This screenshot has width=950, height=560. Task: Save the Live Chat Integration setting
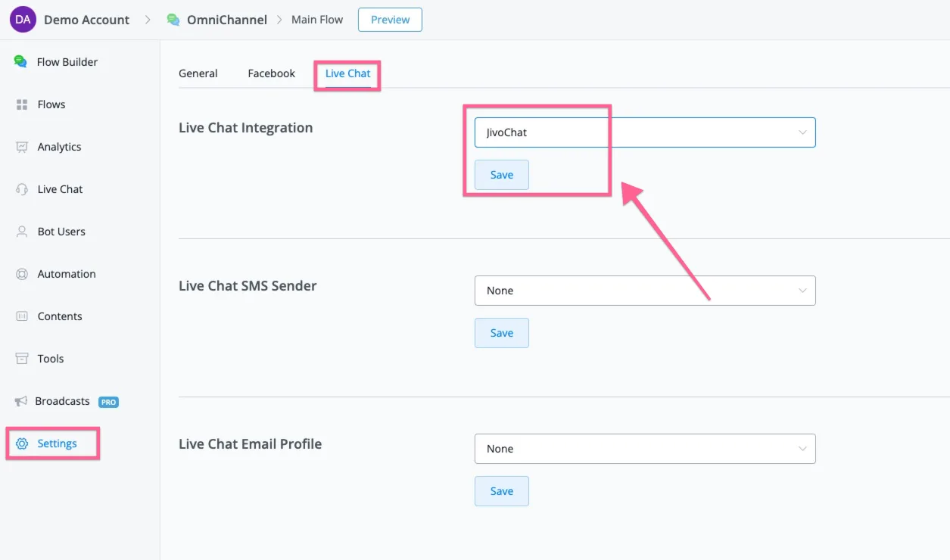[x=502, y=175]
